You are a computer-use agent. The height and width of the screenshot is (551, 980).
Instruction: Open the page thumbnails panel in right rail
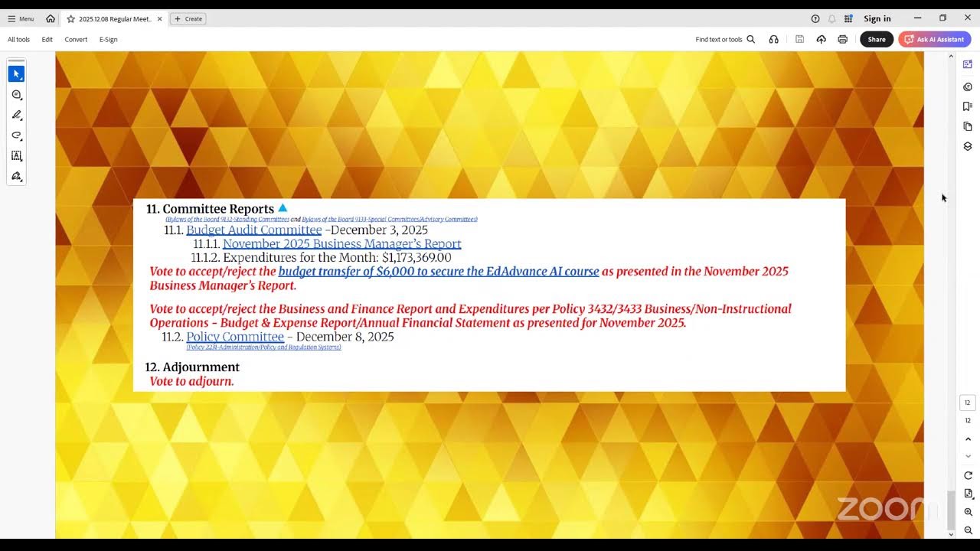click(x=968, y=126)
